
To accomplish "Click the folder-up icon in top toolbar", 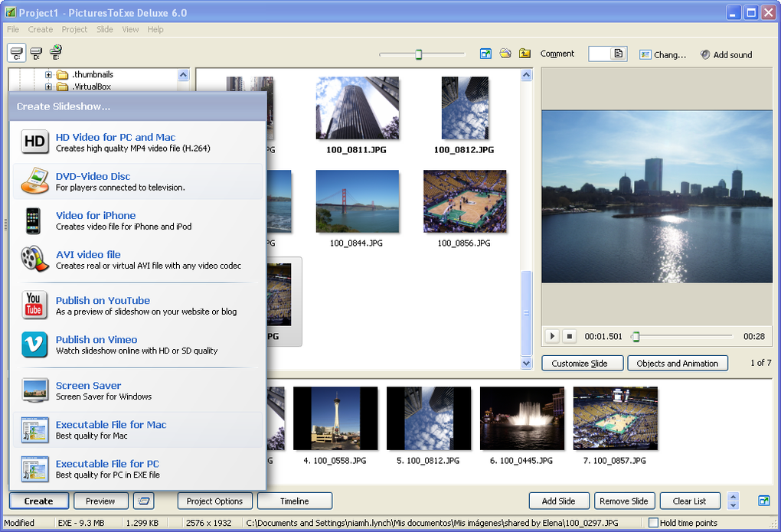I will coord(524,54).
